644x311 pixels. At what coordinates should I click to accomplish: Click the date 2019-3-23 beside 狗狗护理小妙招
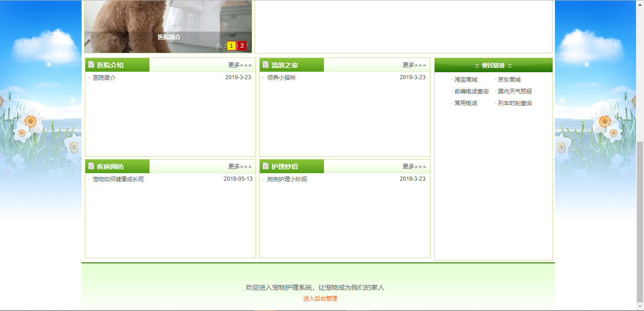pyautogui.click(x=413, y=179)
